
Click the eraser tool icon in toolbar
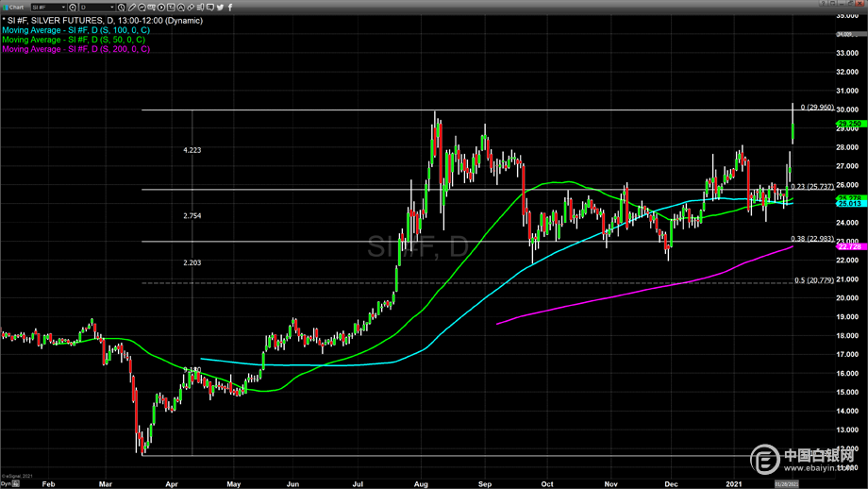[x=191, y=8]
